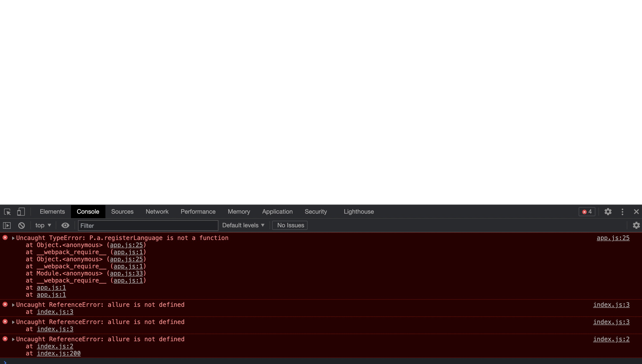Switch to the Network tab
The image size is (642, 364).
pos(157,212)
